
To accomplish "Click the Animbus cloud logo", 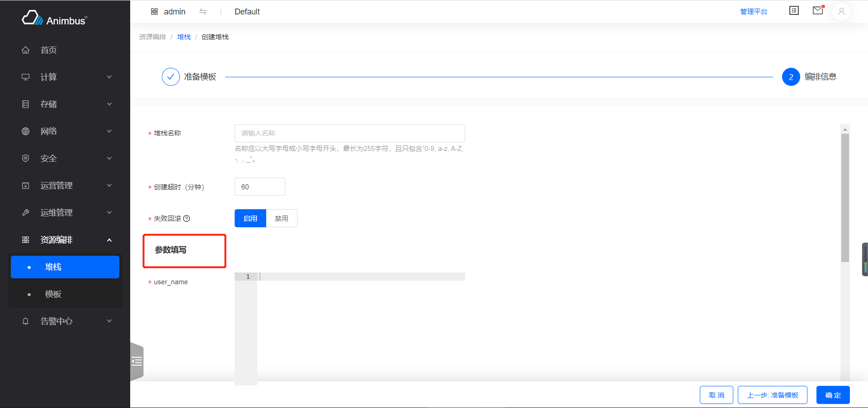I will tap(33, 19).
